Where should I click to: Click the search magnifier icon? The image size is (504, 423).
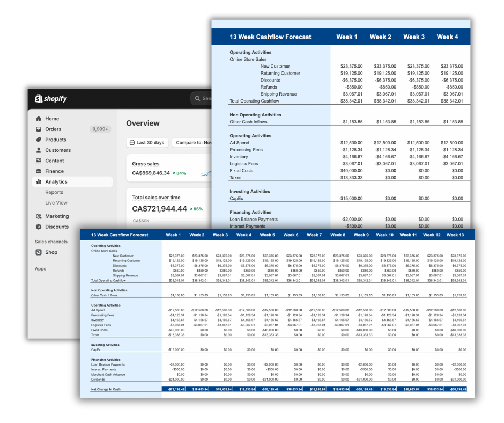197,98
